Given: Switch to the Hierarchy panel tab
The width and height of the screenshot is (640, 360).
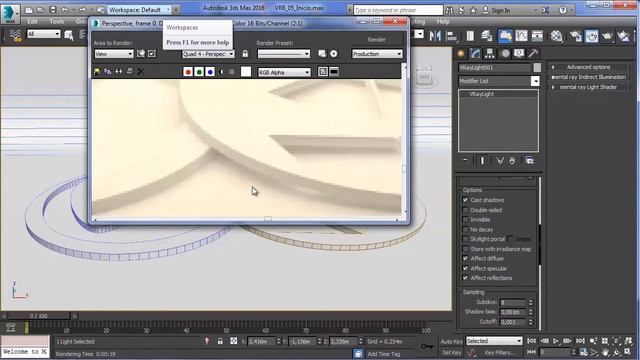Looking at the screenshot, I should [490, 53].
